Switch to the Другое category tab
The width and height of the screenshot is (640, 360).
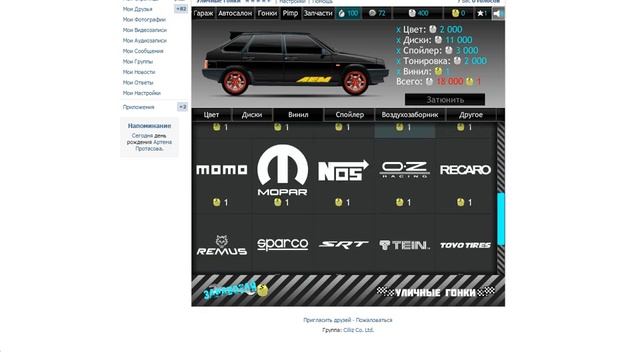[x=471, y=115]
